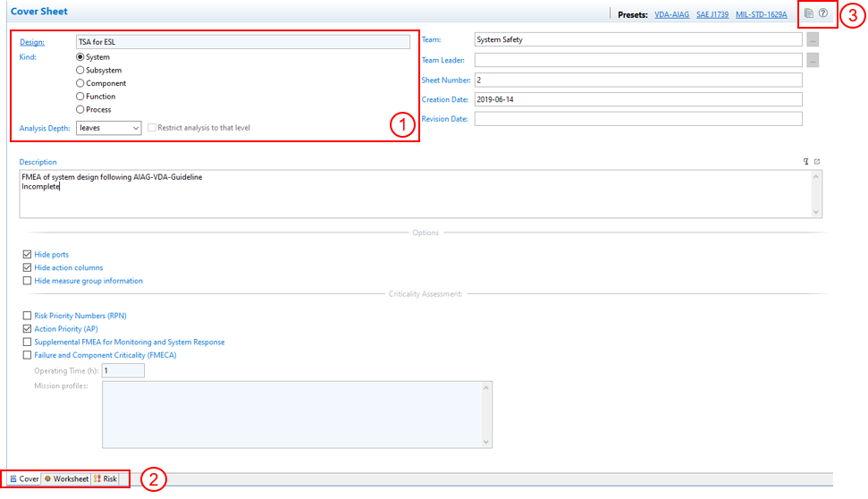Screen dimensions: 868x499
Task: Apply the SAE J1739 preset
Action: [x=712, y=15]
